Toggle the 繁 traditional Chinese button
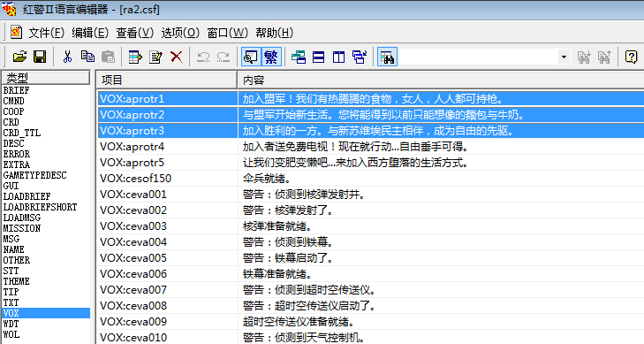The image size is (644, 344). (x=271, y=57)
